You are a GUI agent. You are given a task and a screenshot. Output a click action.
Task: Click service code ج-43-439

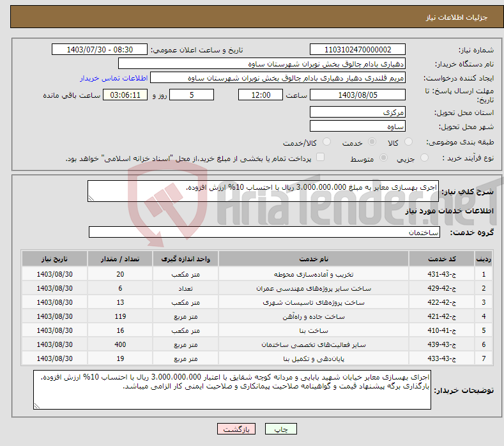pyautogui.click(x=441, y=344)
